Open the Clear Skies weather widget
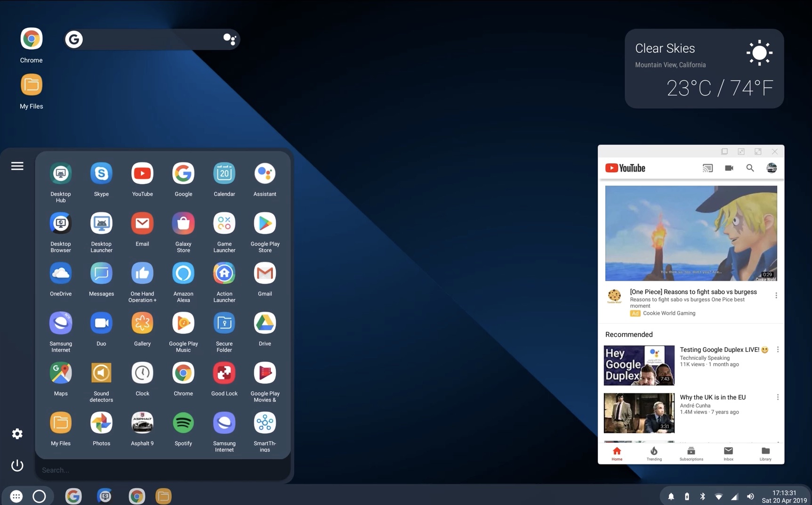The width and height of the screenshot is (812, 505). [704, 69]
